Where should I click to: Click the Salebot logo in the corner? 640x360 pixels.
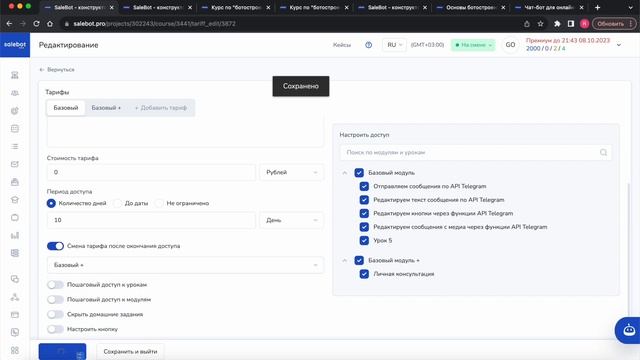coord(15,45)
